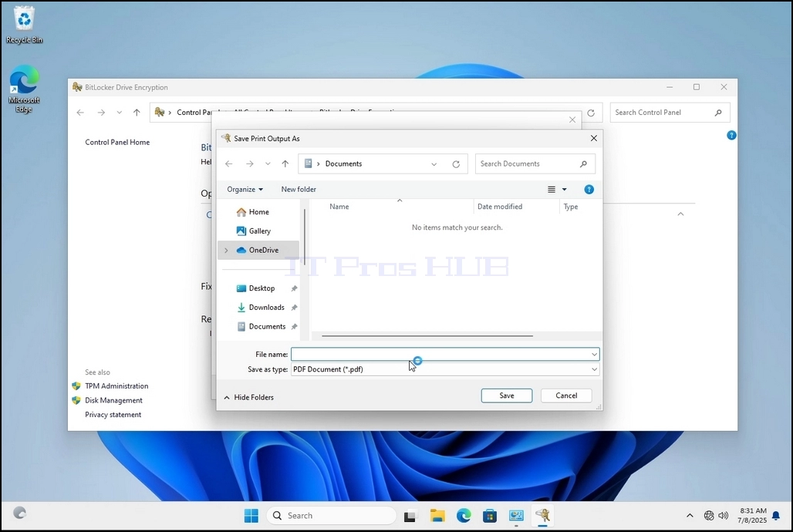The width and height of the screenshot is (793, 532).
Task: Open the Organize menu
Action: click(245, 189)
